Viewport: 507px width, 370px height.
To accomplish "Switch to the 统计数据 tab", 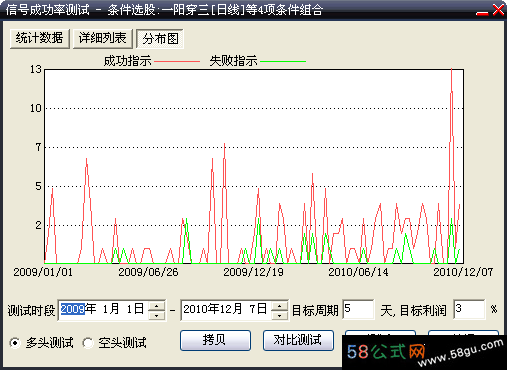I will coord(40,38).
